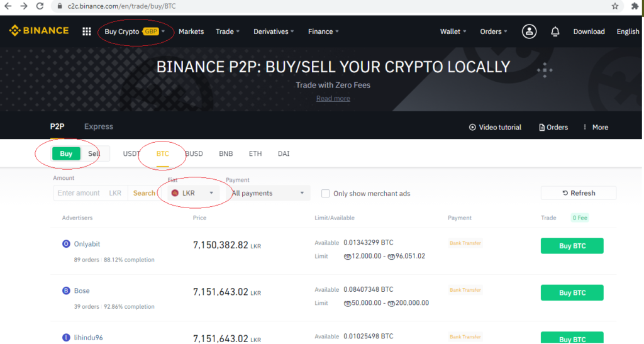Open lihindu96 advertiser profile link
Screen dimensions: 644x344
click(x=88, y=338)
